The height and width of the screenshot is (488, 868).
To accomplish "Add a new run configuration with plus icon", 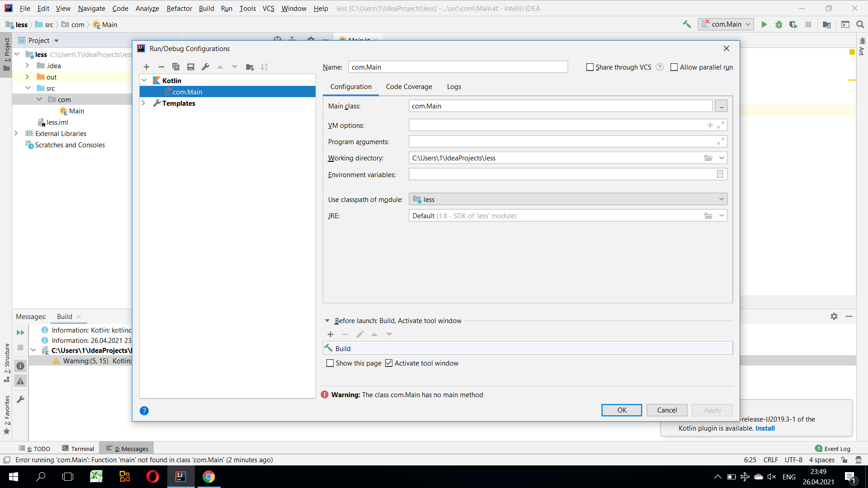I will [x=146, y=67].
